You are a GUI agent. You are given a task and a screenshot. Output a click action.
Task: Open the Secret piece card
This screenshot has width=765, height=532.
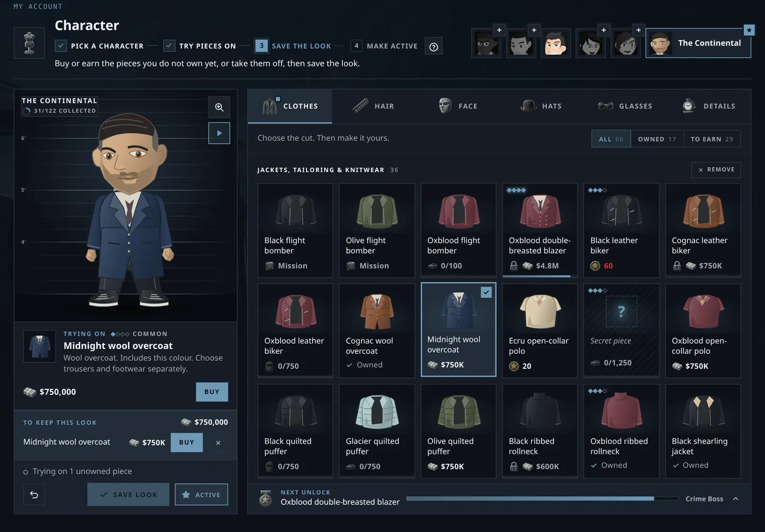click(x=622, y=330)
